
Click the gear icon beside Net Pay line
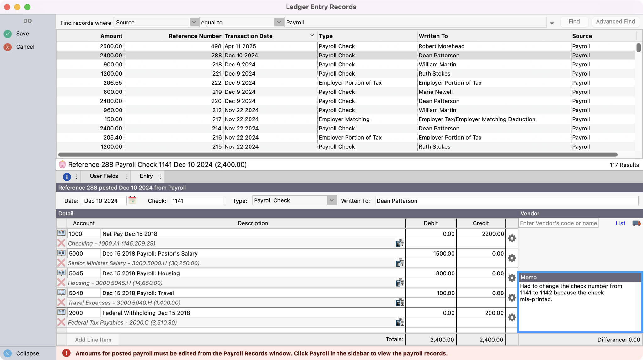coord(512,238)
